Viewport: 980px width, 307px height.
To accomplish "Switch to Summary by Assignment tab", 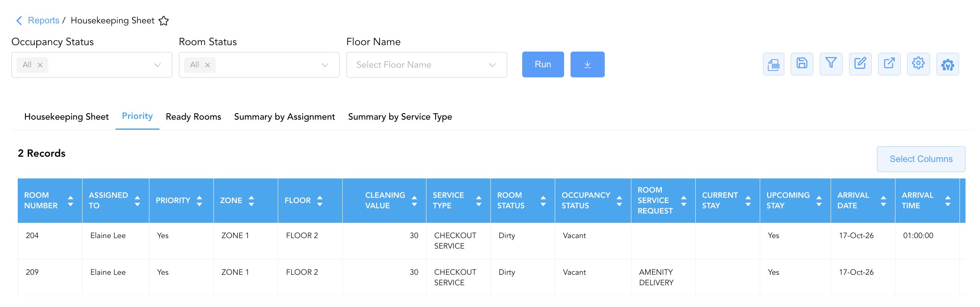I will click(x=285, y=117).
